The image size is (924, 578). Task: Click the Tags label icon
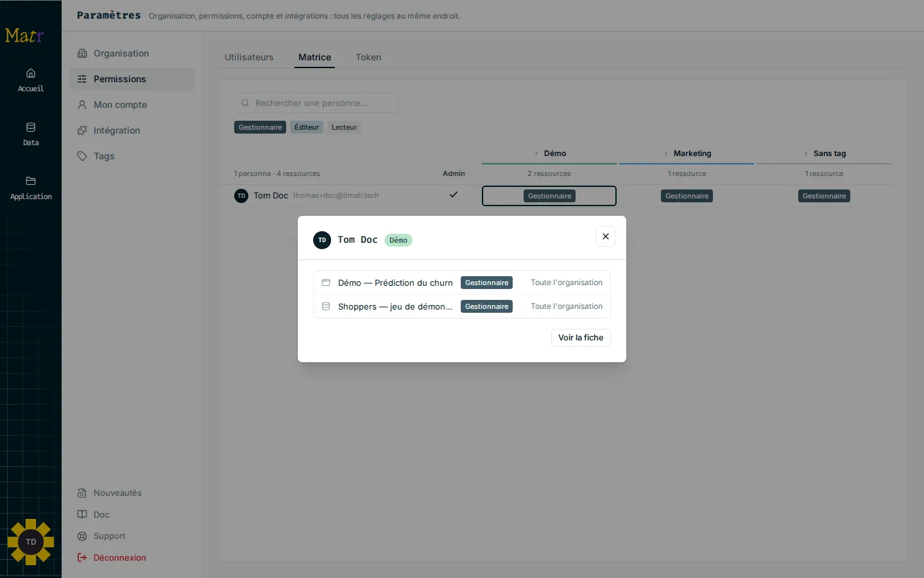coord(82,156)
